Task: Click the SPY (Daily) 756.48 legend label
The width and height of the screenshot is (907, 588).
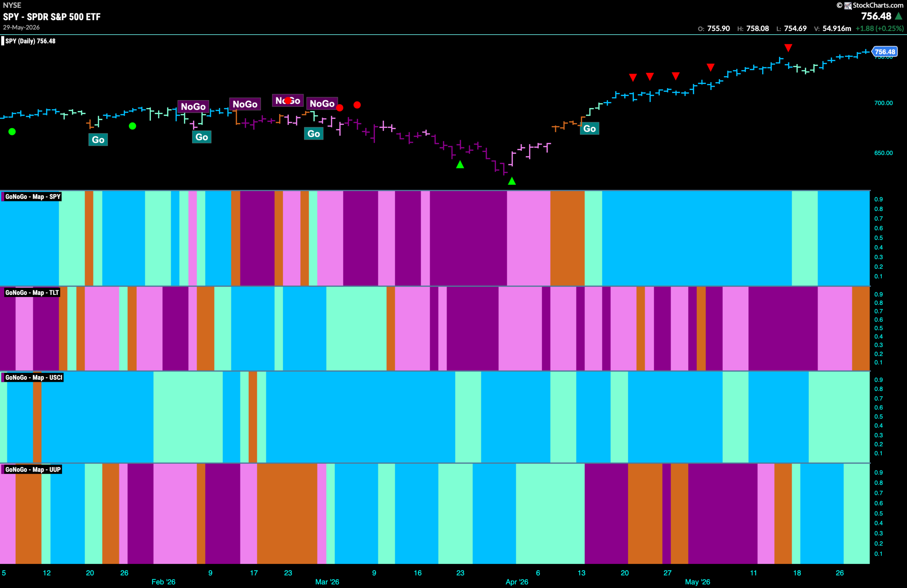Action: 30,41
